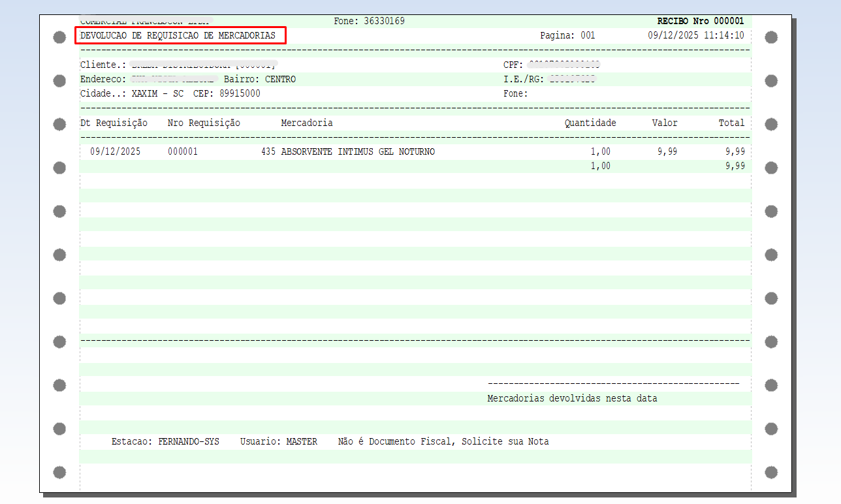The height and width of the screenshot is (504, 841).
Task: Click the Quantidade column header
Action: click(590, 123)
